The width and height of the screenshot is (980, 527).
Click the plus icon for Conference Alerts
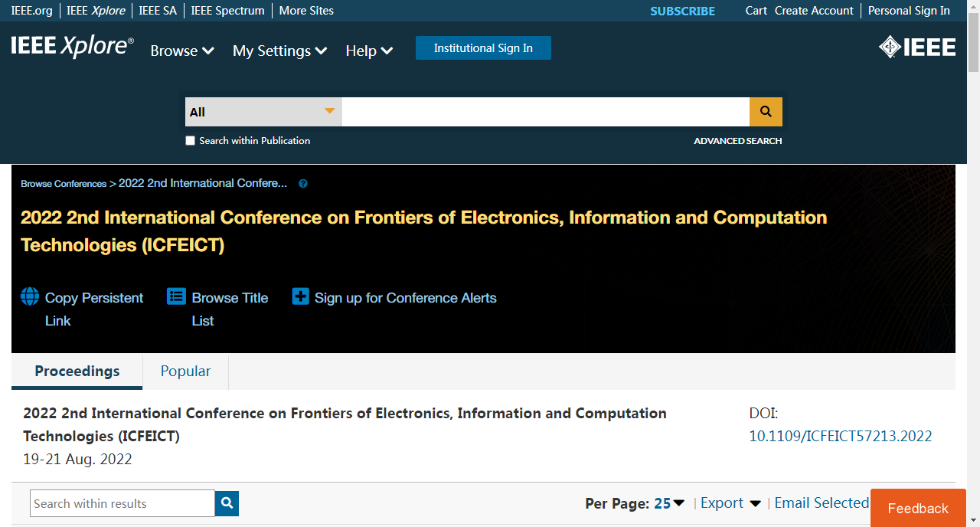point(301,296)
